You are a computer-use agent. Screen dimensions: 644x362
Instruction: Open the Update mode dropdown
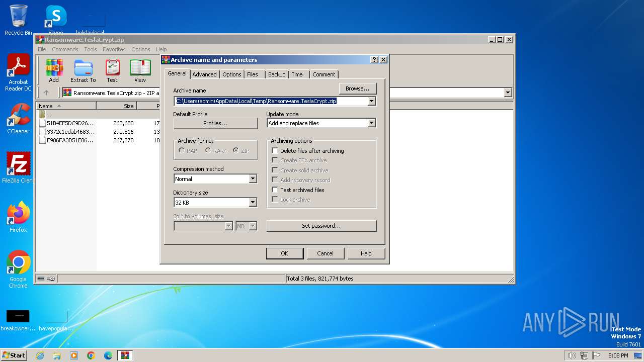pos(371,123)
